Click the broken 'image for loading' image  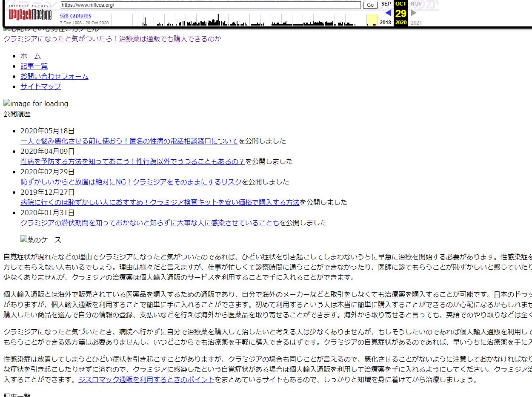(36, 104)
